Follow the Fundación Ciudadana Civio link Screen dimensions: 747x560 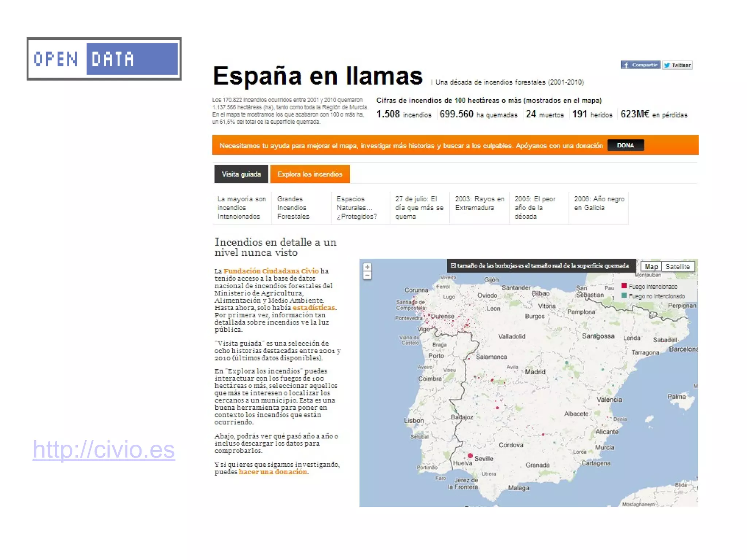click(271, 271)
